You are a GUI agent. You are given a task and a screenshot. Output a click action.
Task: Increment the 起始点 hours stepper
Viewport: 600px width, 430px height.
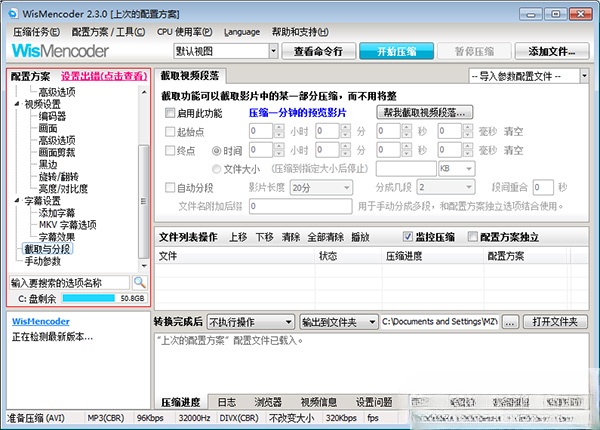point(279,127)
